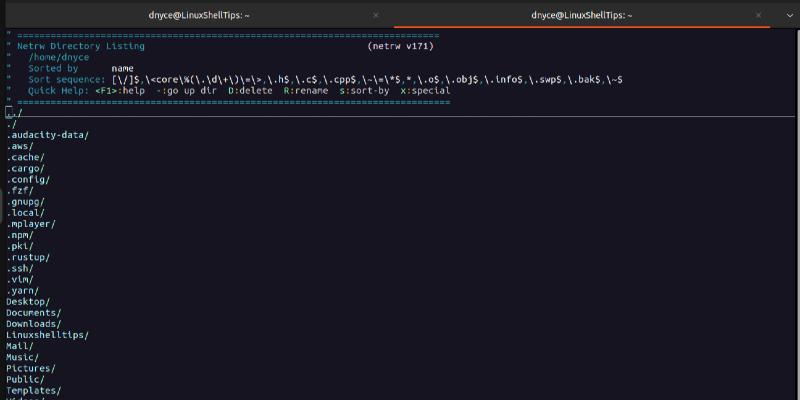This screenshot has height=400, width=800.
Task: Select the ../ parent directory entry
Action: 14,113
